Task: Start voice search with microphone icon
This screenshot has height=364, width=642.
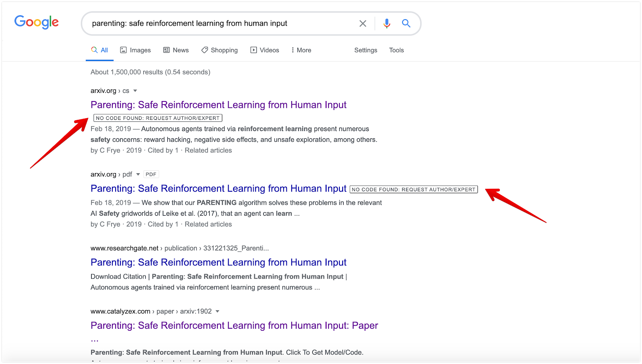Action: tap(386, 24)
